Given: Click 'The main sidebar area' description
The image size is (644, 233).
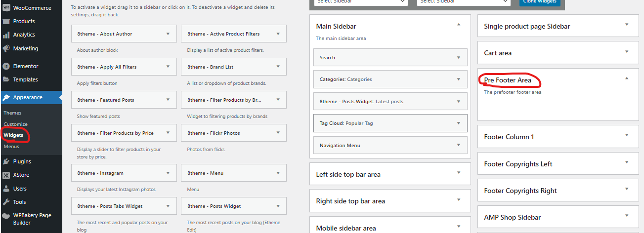Looking at the screenshot, I should click(341, 39).
